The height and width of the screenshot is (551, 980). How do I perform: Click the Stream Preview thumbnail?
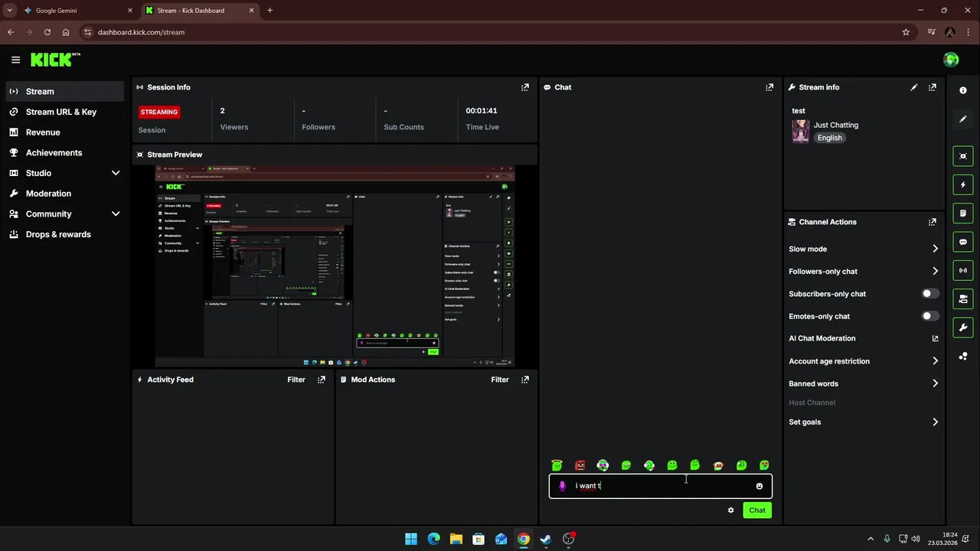point(335,266)
